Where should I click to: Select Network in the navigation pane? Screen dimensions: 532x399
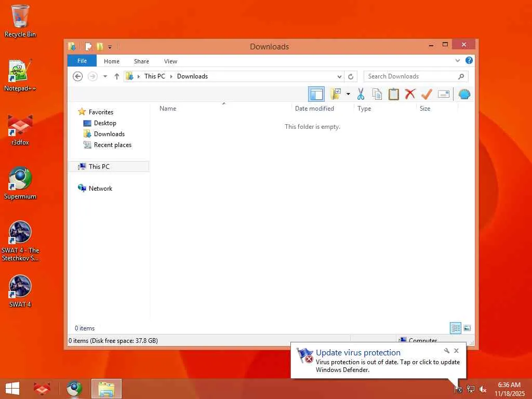100,188
